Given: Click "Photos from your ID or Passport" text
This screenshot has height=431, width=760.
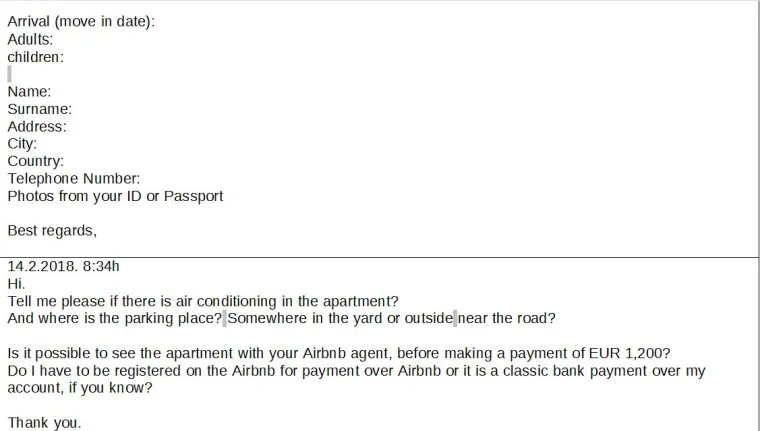Looking at the screenshot, I should tap(115, 196).
